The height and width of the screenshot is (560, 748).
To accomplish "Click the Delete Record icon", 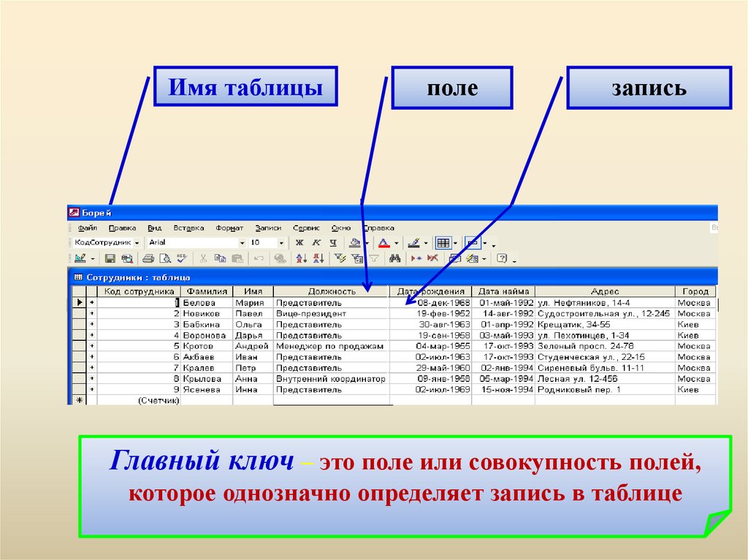I will [432, 258].
